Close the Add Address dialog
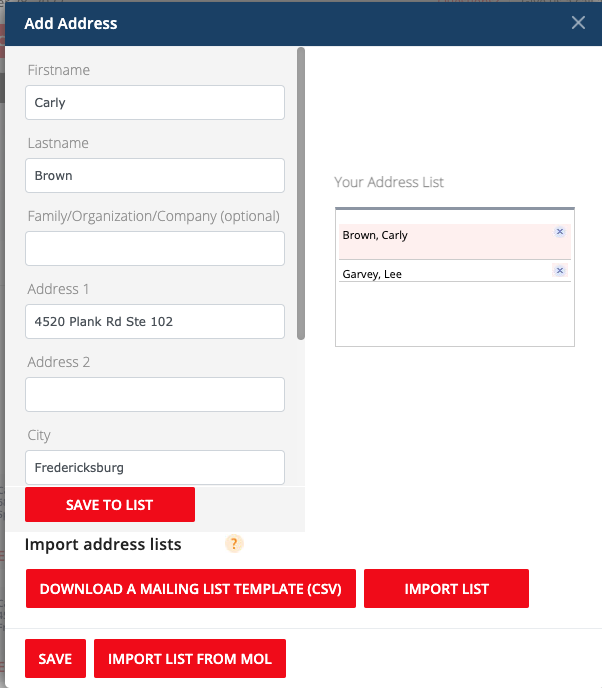The image size is (602, 688). [x=578, y=22]
